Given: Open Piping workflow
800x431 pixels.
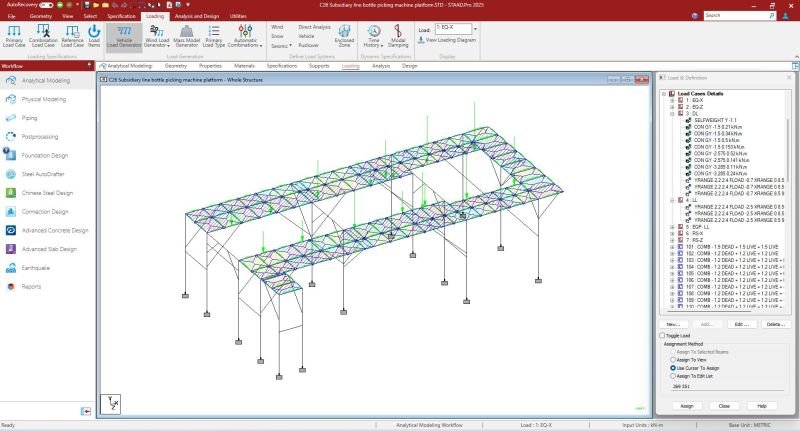Looking at the screenshot, I should click(29, 118).
